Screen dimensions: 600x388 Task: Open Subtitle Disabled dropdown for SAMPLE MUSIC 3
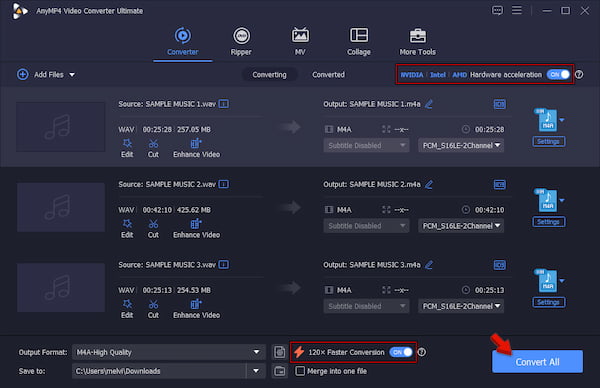coord(366,306)
